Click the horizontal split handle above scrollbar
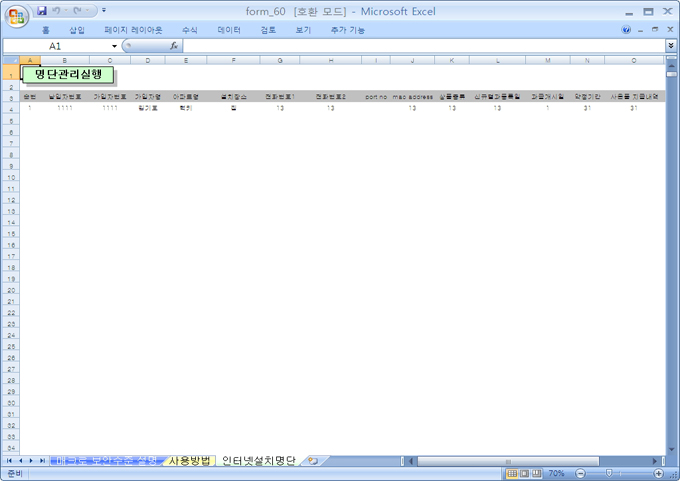 click(x=671, y=57)
